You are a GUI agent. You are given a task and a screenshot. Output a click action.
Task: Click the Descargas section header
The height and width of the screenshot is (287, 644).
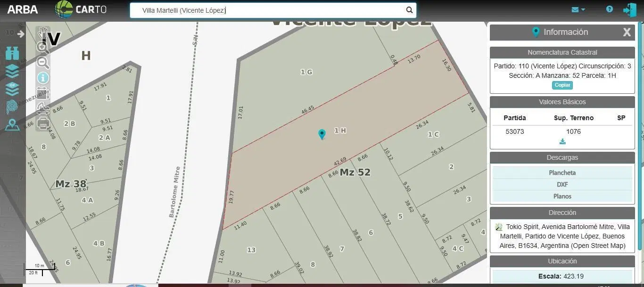pos(562,157)
